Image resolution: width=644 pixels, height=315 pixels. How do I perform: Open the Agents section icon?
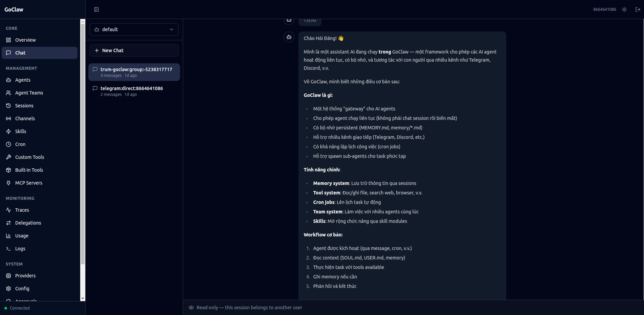[x=8, y=80]
